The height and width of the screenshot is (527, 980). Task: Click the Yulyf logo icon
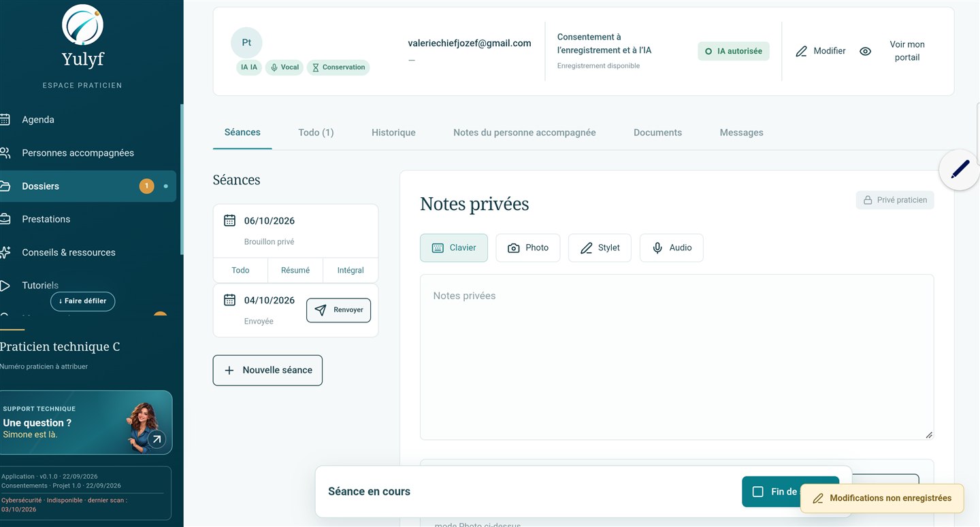pos(82,24)
